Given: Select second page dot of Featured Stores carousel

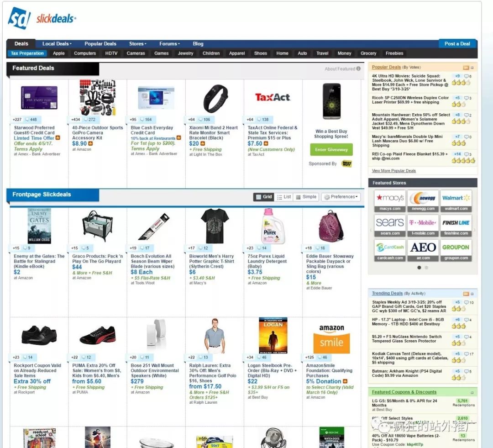Looking at the screenshot, I should pyautogui.click(x=426, y=268).
